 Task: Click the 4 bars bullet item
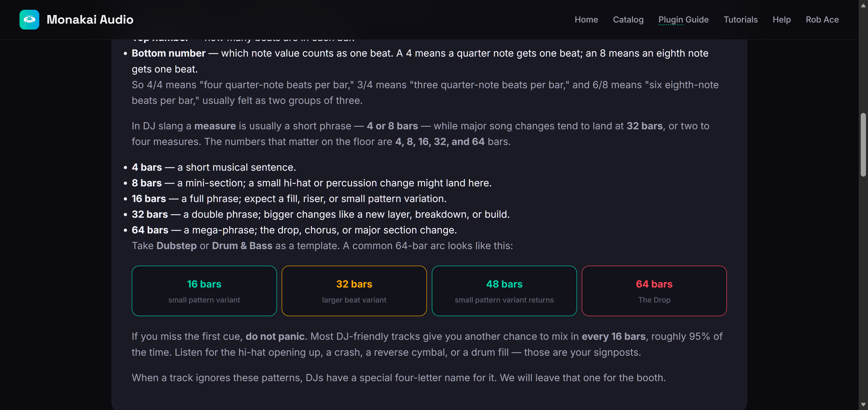214,167
